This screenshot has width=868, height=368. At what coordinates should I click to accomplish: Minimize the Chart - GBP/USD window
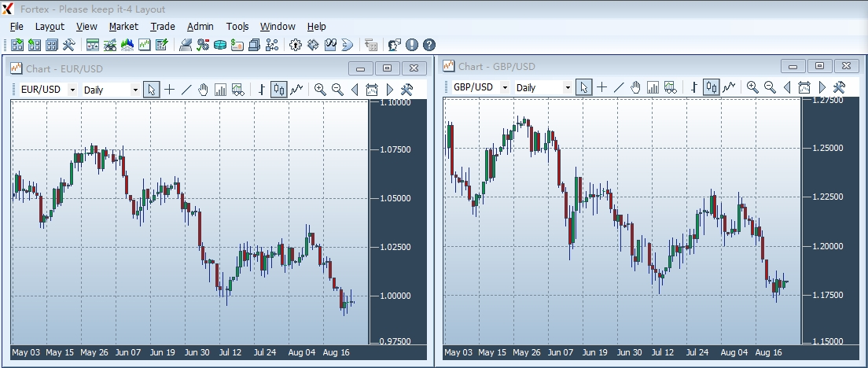click(x=793, y=66)
